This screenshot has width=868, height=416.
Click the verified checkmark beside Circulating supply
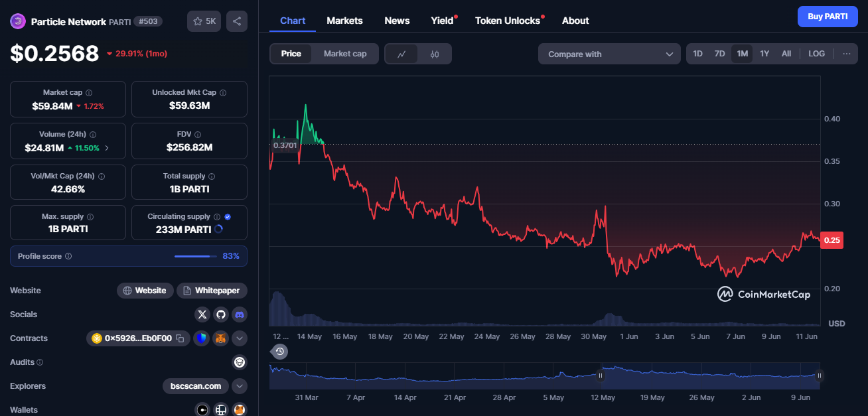[x=228, y=217]
